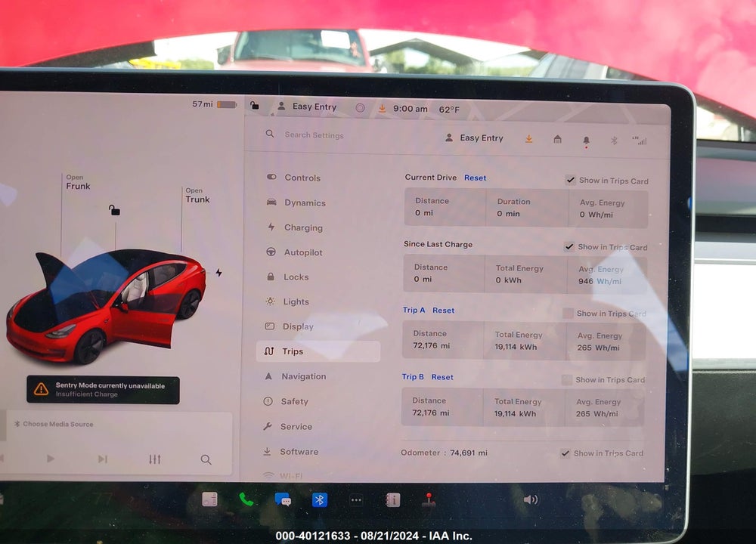
Task: Open the media search icon
Action: click(206, 459)
